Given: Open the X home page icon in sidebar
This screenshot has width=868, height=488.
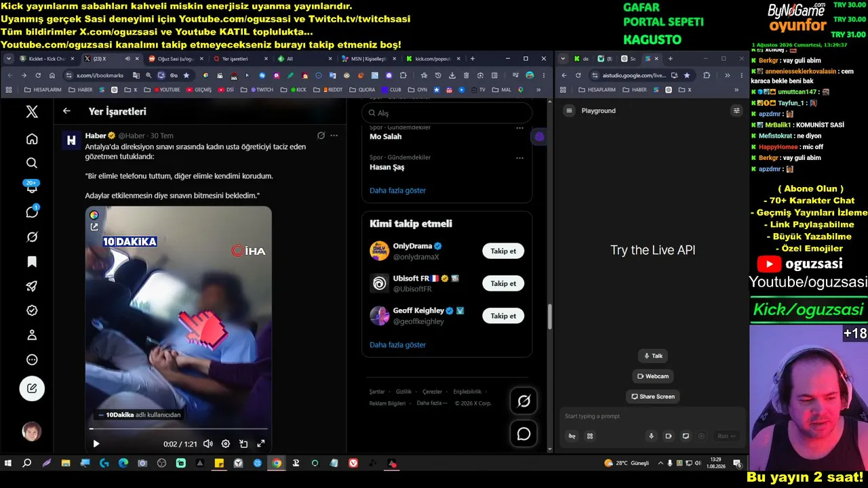Looking at the screenshot, I should pyautogui.click(x=32, y=139).
